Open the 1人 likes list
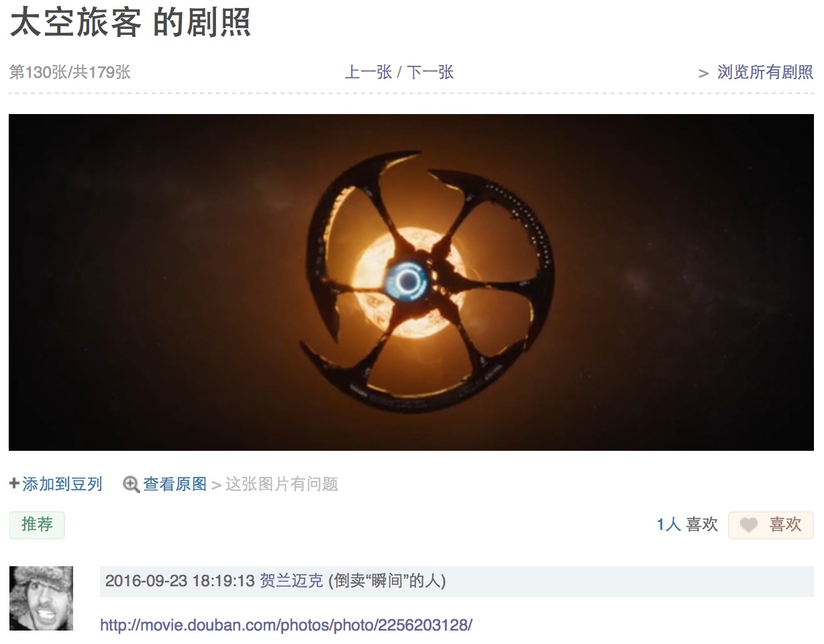Image resolution: width=824 pixels, height=644 pixels. (x=668, y=525)
